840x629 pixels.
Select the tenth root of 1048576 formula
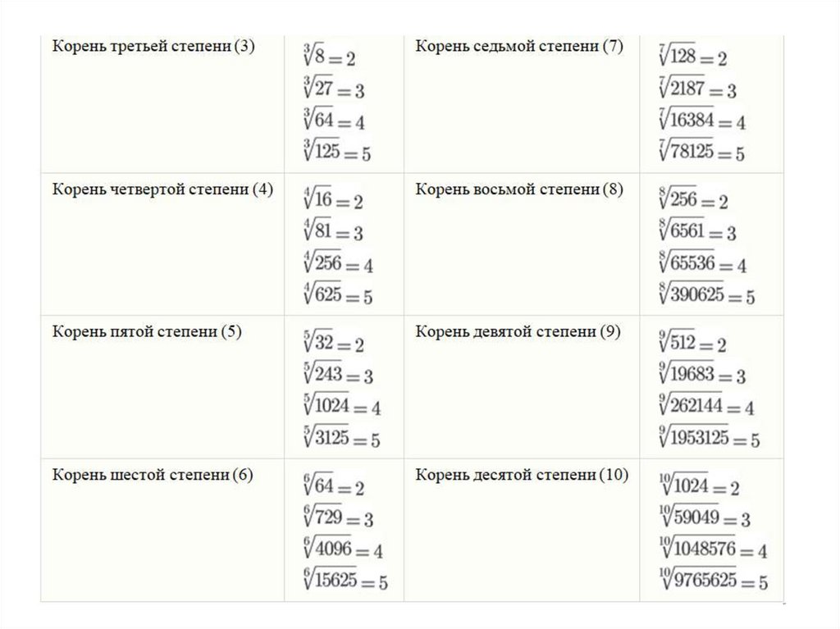point(712,549)
